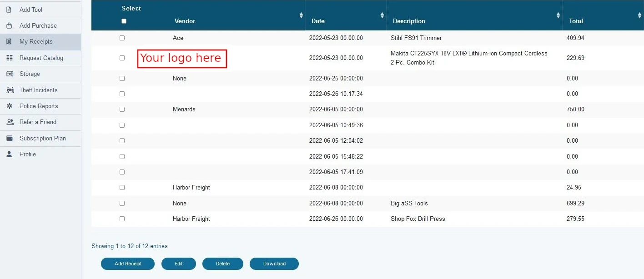Sort receipts by Date column arrows

tap(382, 15)
